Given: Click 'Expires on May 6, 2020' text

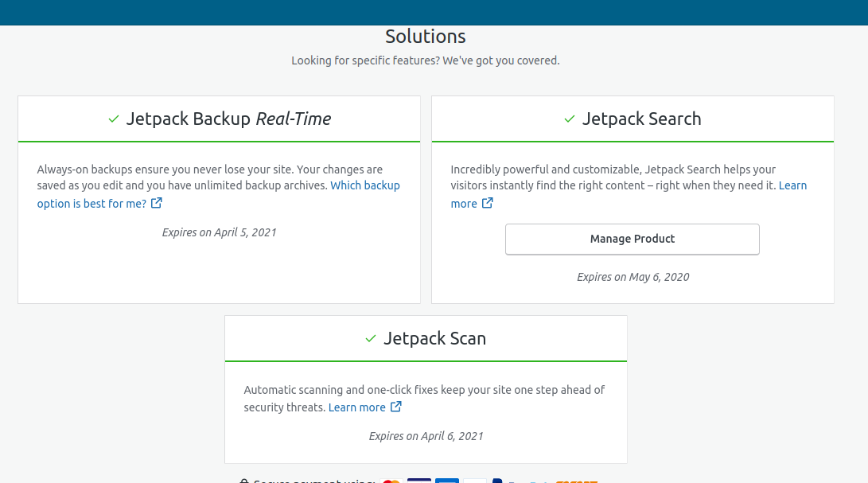Looking at the screenshot, I should [633, 277].
